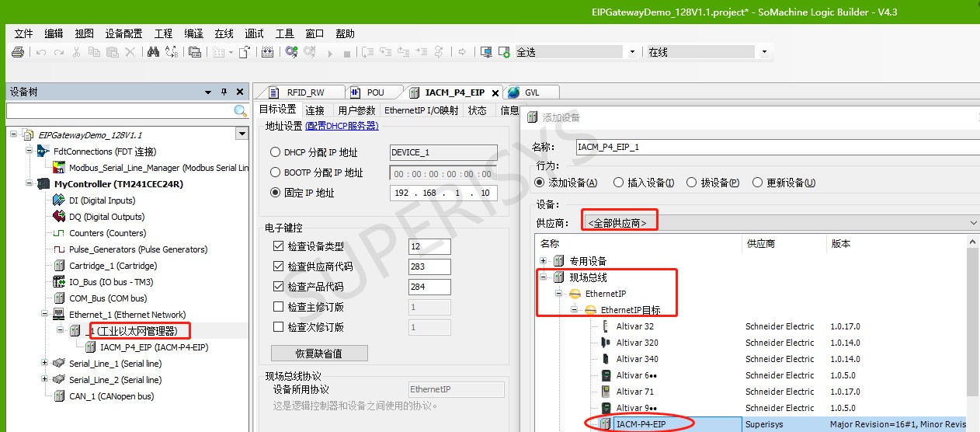Open the EthernetIP I/O映射 sub-tab
Image resolution: width=980 pixels, height=432 pixels.
pyautogui.click(x=422, y=110)
